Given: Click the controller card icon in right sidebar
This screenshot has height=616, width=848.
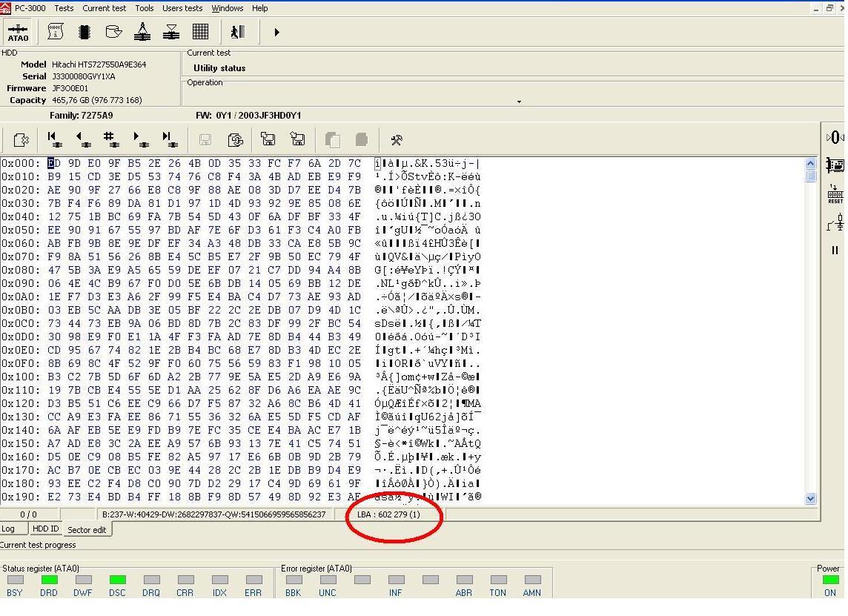Looking at the screenshot, I should coord(835,165).
